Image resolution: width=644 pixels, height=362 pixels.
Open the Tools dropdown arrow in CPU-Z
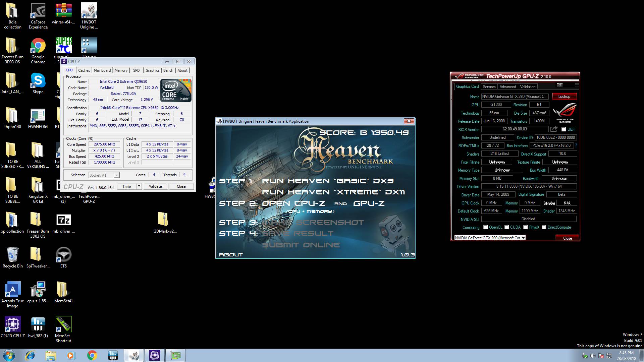tap(139, 186)
